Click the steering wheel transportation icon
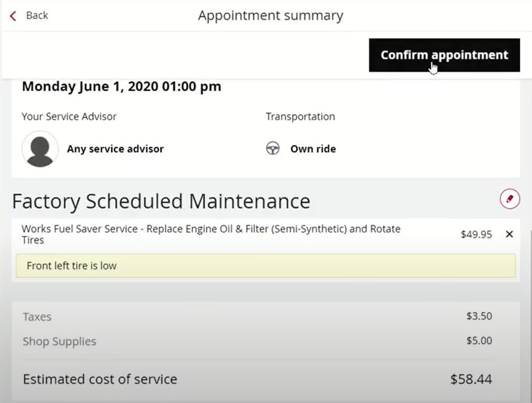 click(273, 149)
